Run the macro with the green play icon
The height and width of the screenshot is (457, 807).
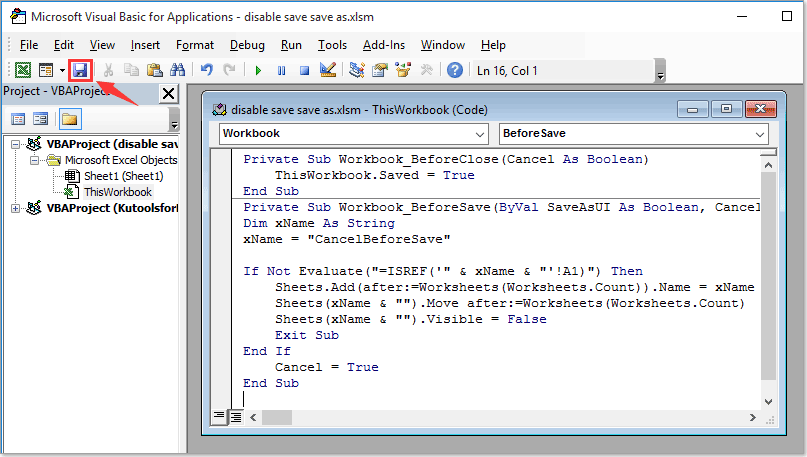258,70
